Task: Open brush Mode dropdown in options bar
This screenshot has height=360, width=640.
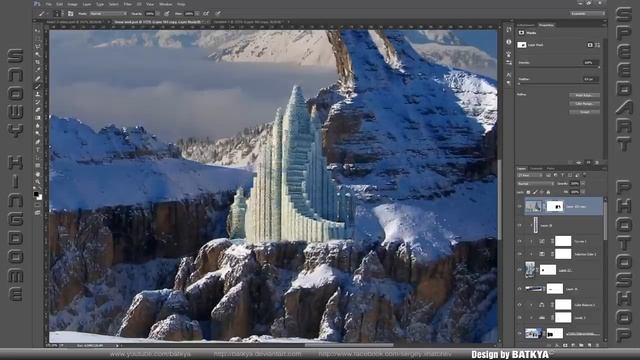Action: [108, 13]
